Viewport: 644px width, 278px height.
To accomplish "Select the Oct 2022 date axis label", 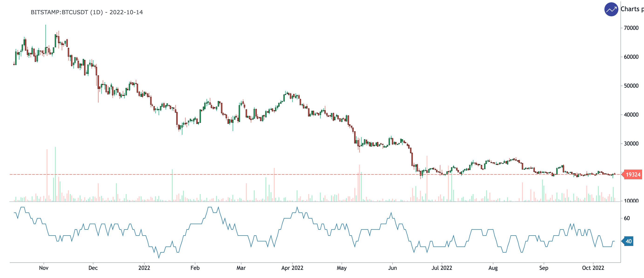I will 593,268.
